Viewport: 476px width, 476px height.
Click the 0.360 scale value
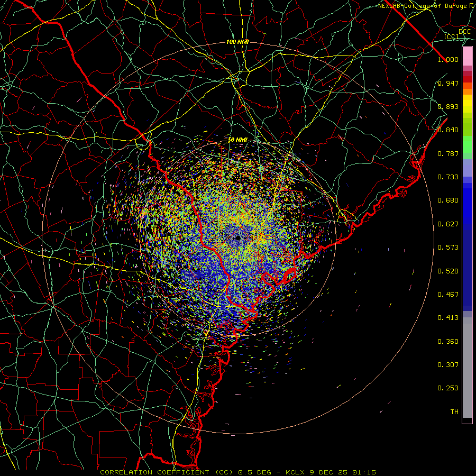click(448, 342)
